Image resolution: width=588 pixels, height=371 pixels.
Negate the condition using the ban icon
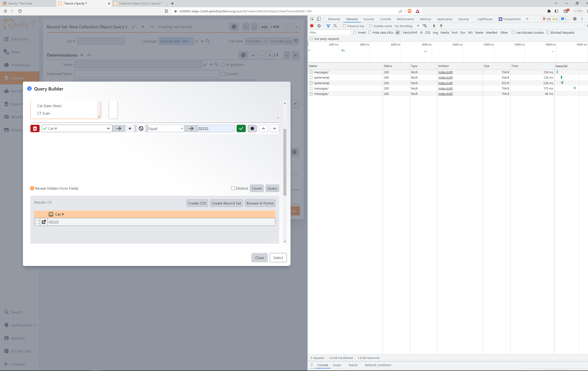click(141, 128)
